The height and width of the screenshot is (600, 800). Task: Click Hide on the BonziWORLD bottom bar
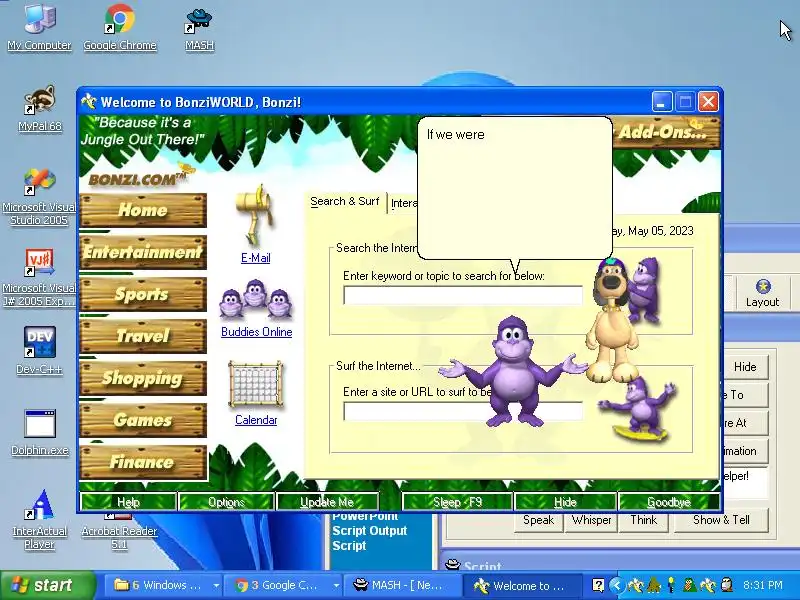(x=565, y=502)
